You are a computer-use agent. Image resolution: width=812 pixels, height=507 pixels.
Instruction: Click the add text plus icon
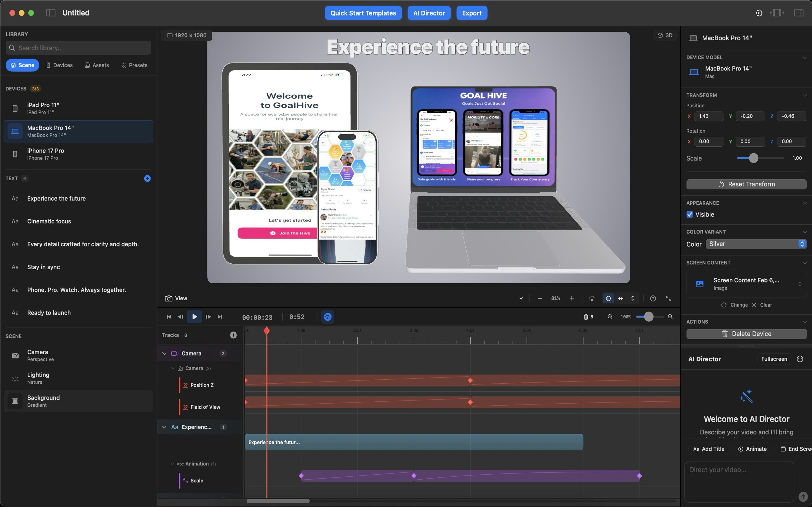tap(147, 178)
